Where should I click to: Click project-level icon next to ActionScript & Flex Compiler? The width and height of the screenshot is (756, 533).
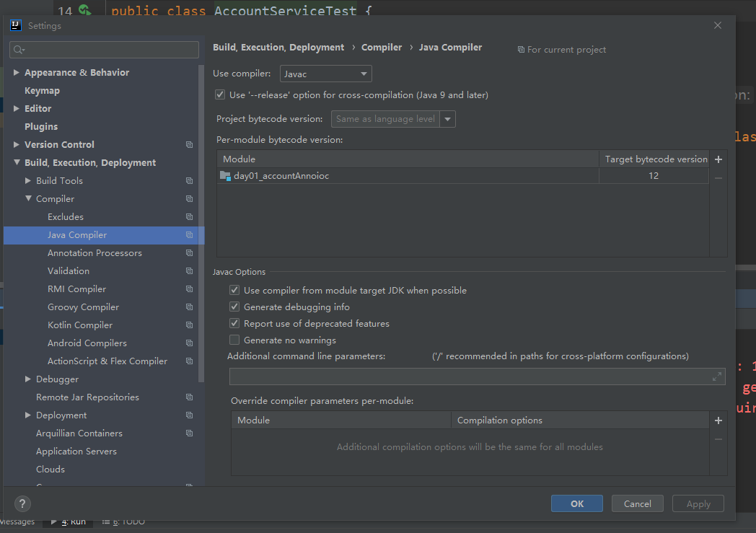click(190, 361)
